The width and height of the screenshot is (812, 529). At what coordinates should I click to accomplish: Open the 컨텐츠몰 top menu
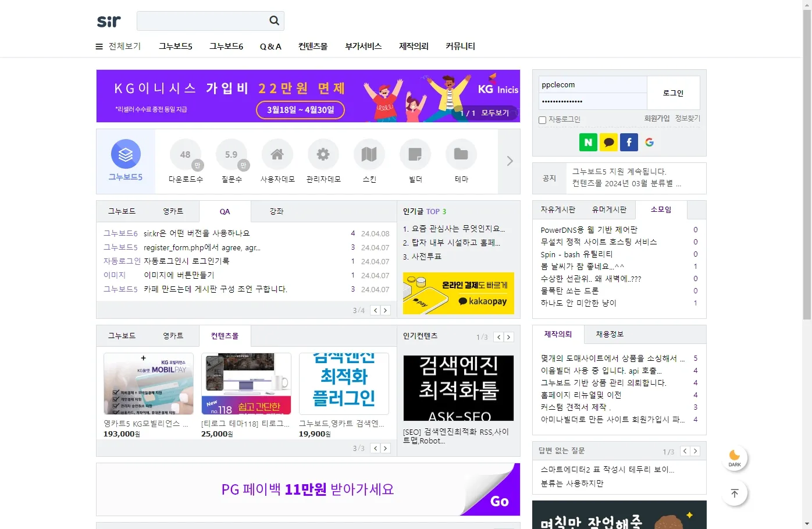(313, 46)
